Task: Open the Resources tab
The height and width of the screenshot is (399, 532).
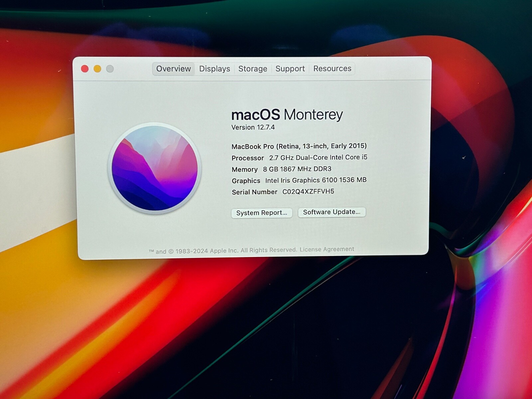Action: [x=332, y=68]
